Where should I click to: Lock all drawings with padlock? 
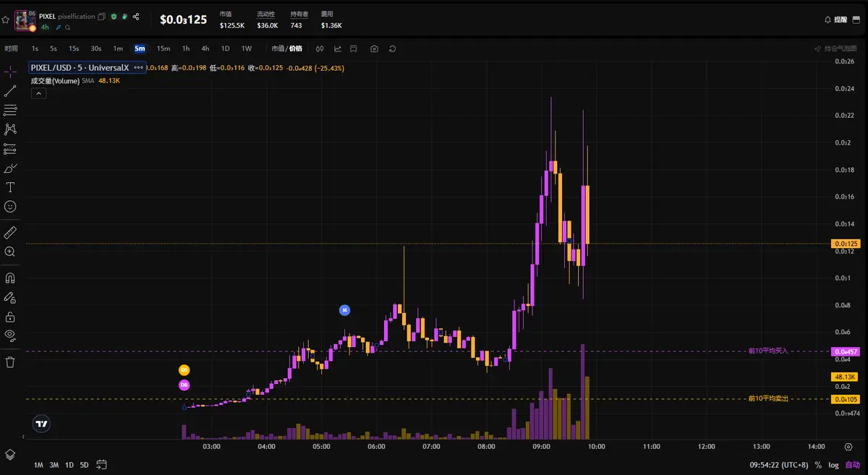pyautogui.click(x=10, y=317)
